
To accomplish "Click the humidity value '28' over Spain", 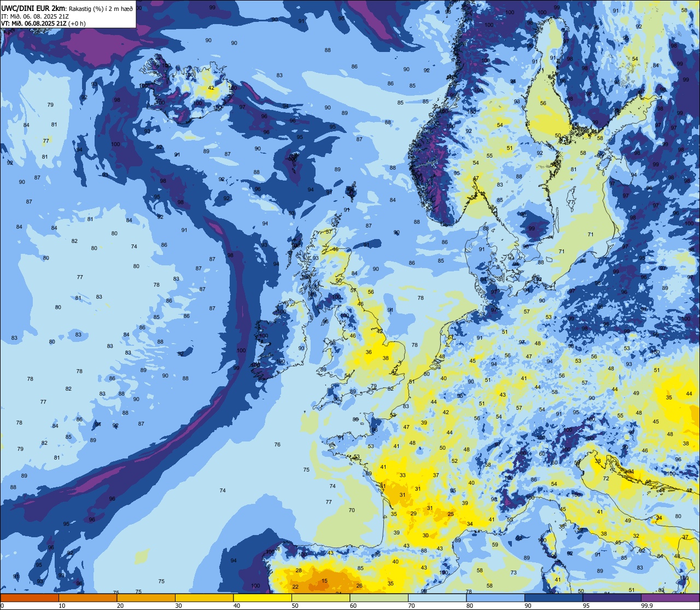I will pos(299,570).
